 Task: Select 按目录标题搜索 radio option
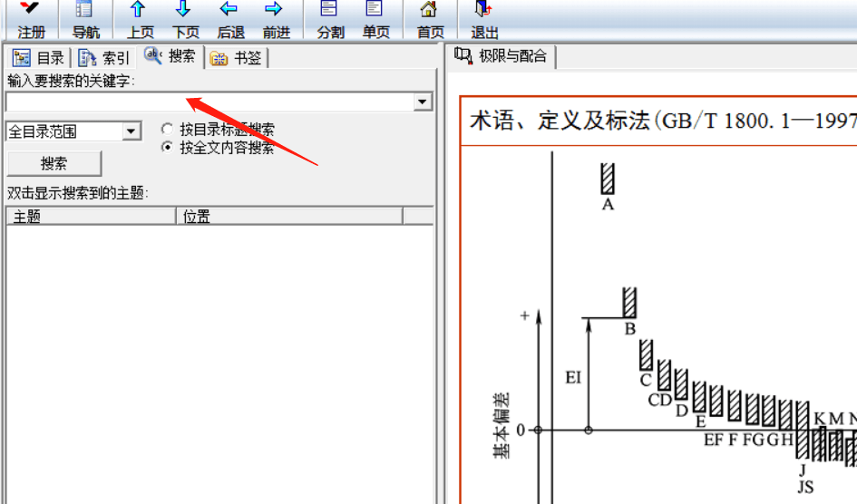pyautogui.click(x=167, y=130)
